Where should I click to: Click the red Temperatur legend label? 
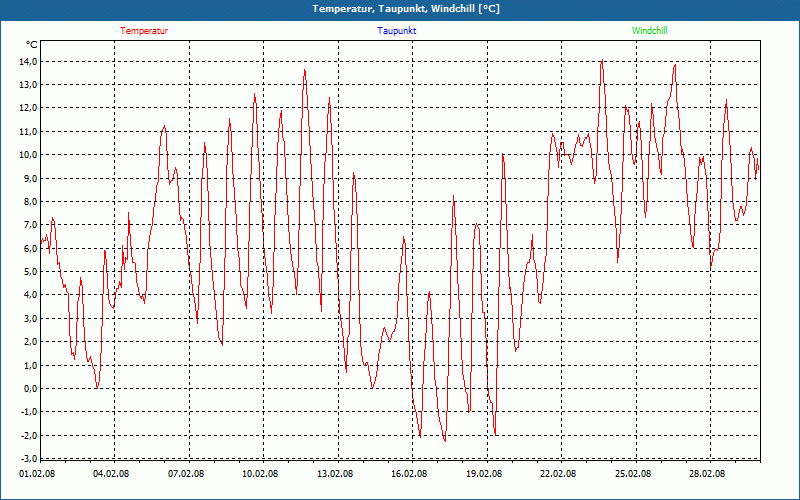[144, 31]
